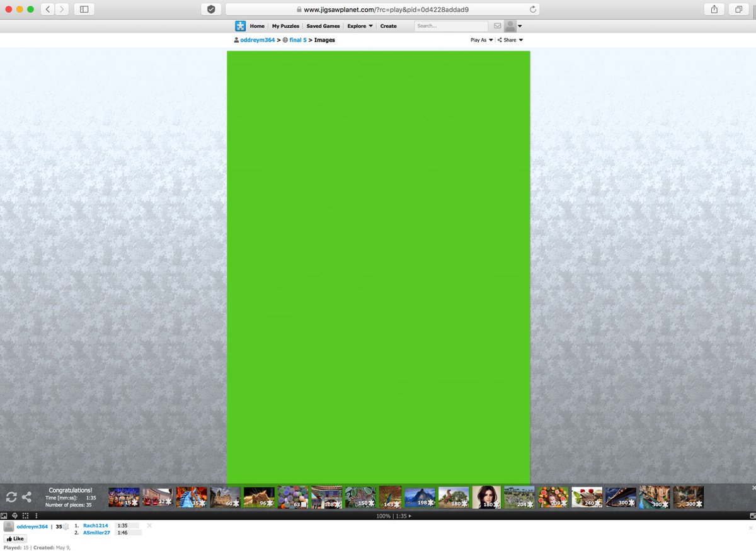The width and height of the screenshot is (756, 551).
Task: Play the 108-piece suggested puzzle
Action: 327,497
